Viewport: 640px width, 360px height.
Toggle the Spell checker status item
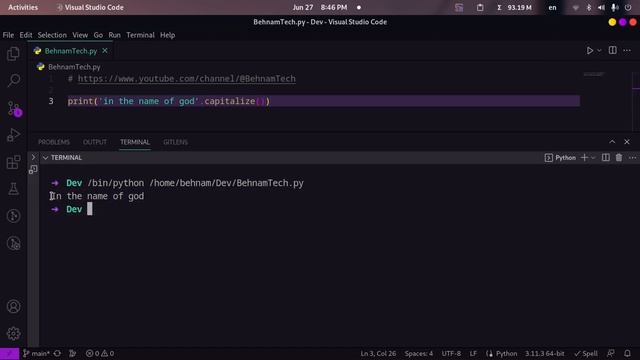[x=586, y=353]
